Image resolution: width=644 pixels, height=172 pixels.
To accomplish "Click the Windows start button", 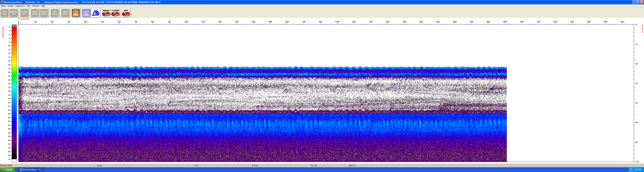I will coord(8,169).
